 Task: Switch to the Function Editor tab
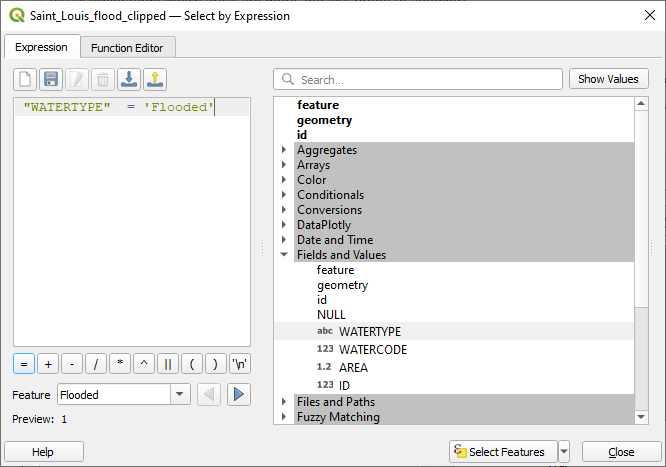(127, 47)
